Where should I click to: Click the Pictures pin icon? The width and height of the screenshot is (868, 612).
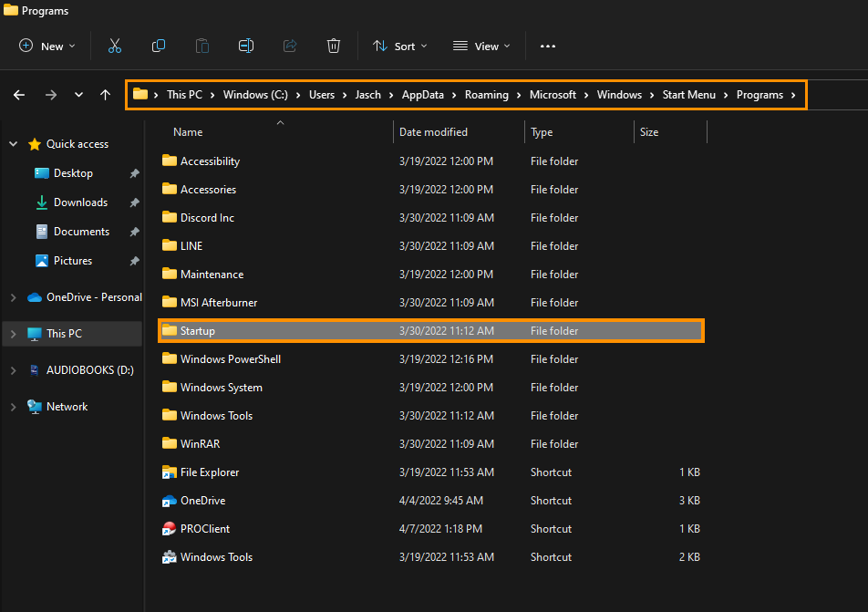(x=134, y=261)
